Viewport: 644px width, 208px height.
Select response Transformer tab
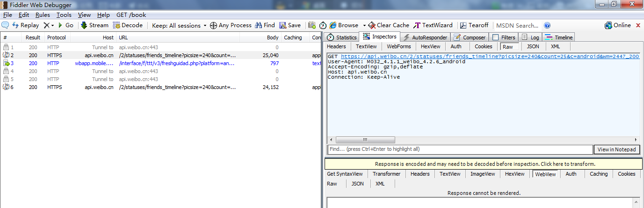click(x=386, y=174)
